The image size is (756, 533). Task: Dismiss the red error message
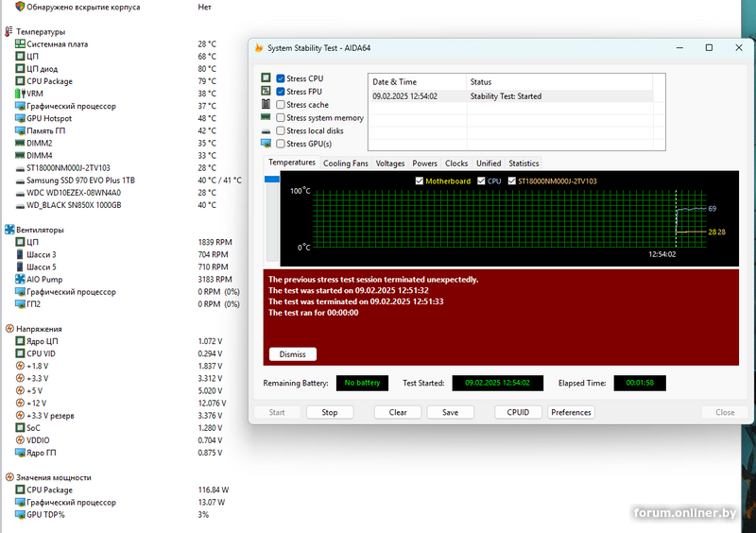click(x=293, y=354)
